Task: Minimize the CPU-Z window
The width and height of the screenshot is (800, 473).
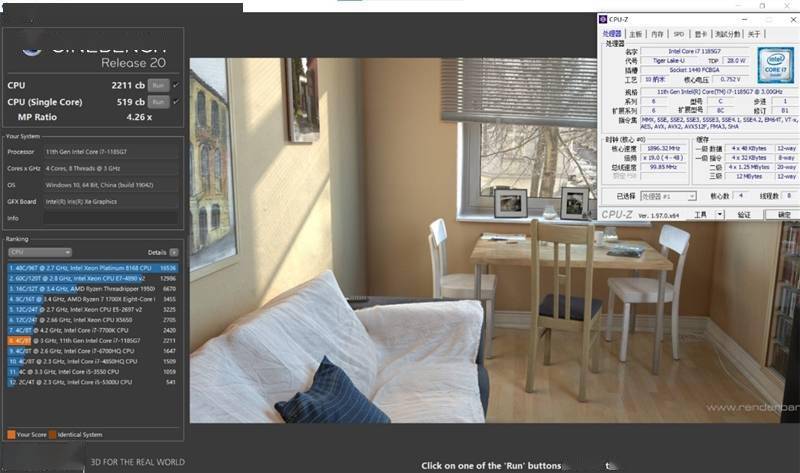Action: tap(745, 19)
